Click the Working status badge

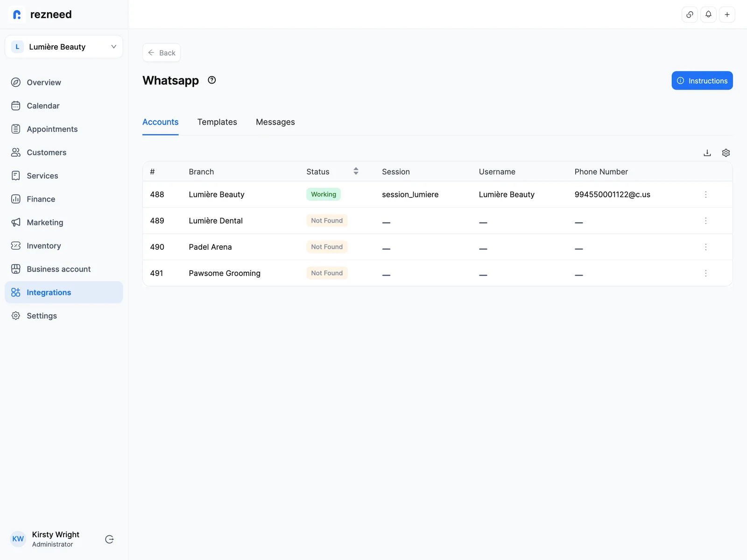[x=324, y=195]
